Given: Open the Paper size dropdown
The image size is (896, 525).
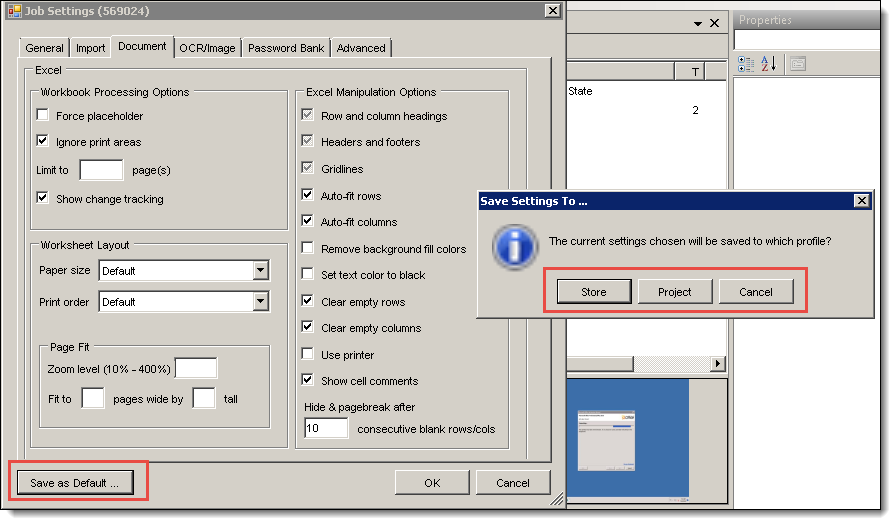Looking at the screenshot, I should coord(260,271).
